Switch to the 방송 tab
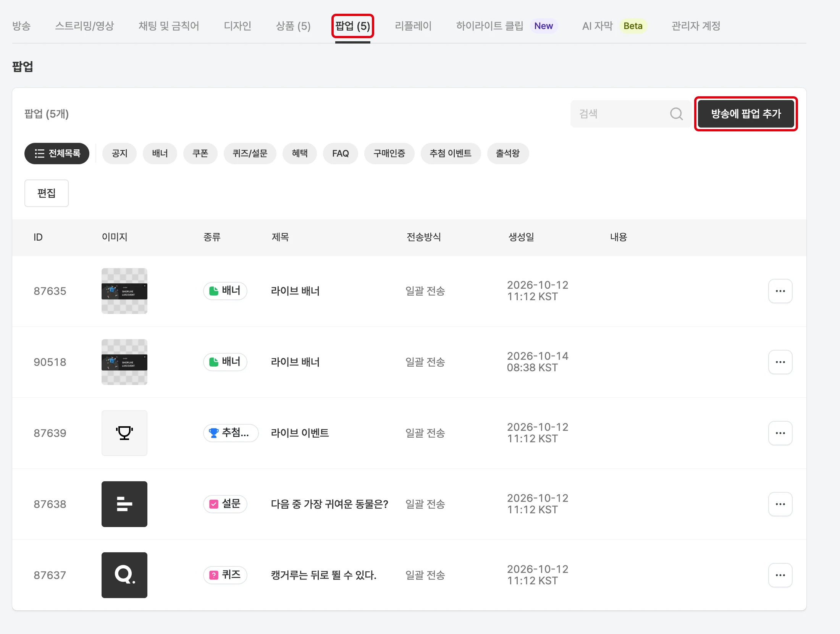840x634 pixels. tap(21, 26)
